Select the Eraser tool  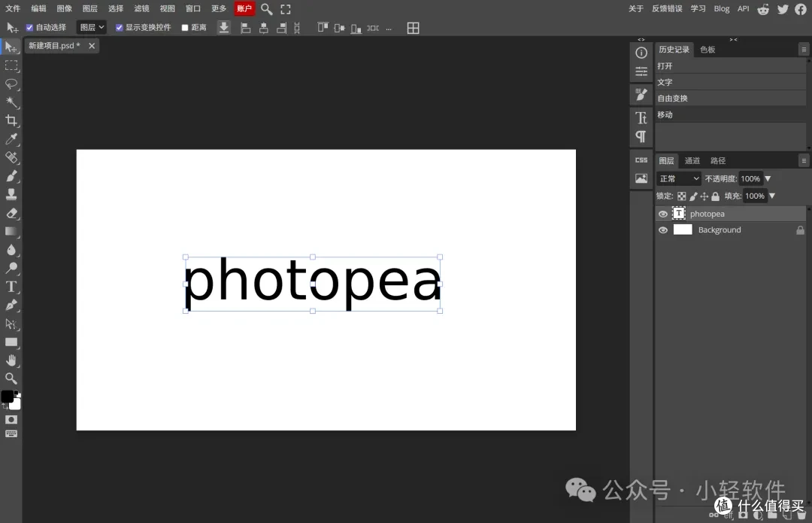coord(11,213)
